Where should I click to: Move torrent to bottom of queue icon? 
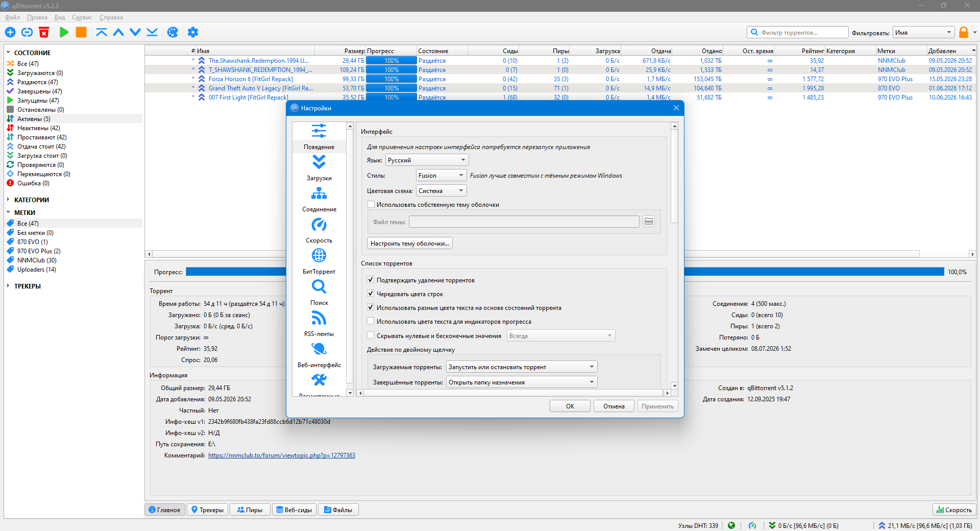point(152,32)
